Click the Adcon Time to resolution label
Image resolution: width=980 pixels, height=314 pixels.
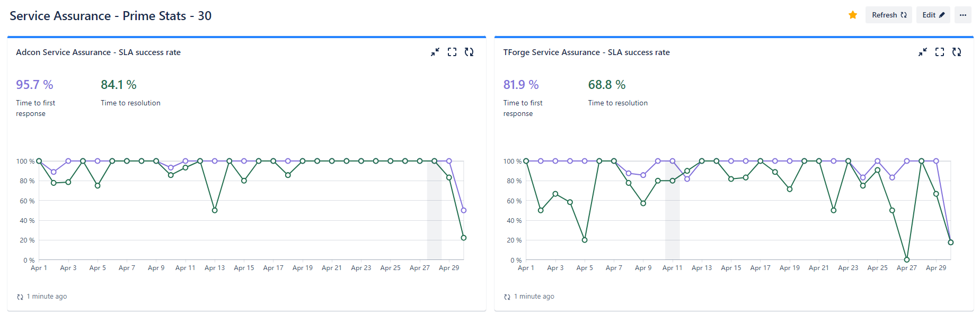pos(130,103)
